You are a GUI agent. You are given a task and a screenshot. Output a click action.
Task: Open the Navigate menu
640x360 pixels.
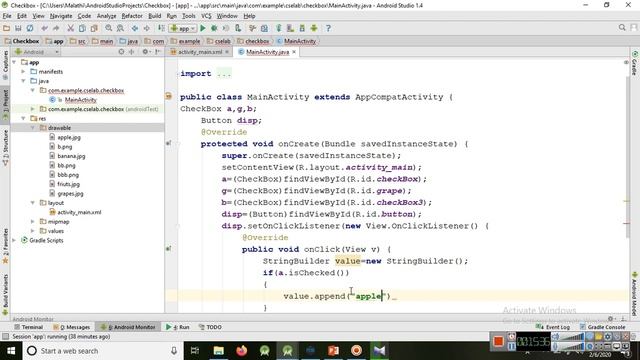(61, 16)
